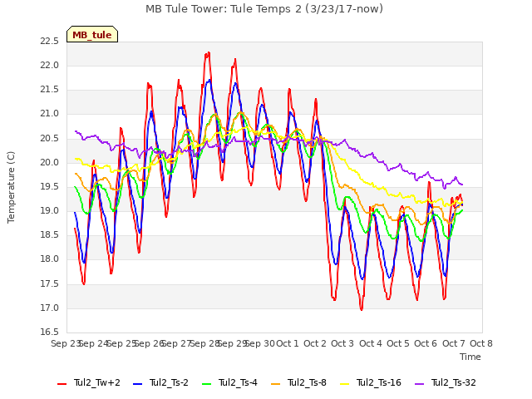Click the Sep 30 x-axis date label
The height and width of the screenshot is (399, 532).
click(259, 343)
